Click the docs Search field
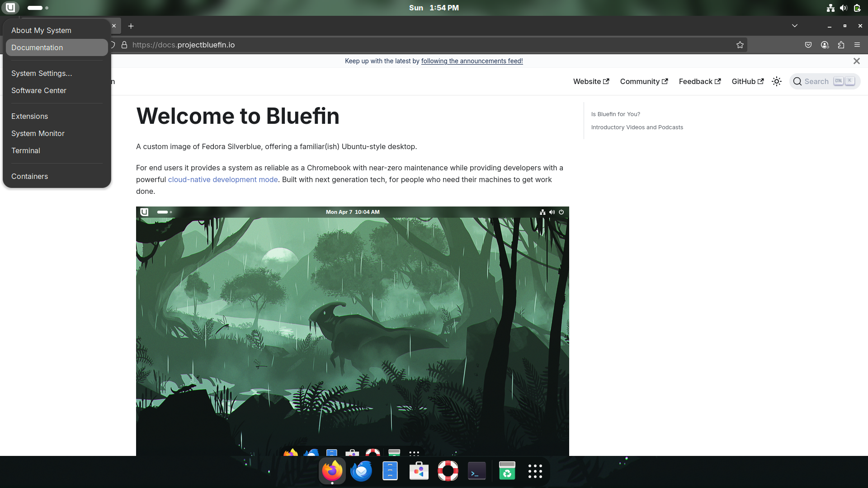This screenshot has width=868, height=488. click(x=825, y=81)
